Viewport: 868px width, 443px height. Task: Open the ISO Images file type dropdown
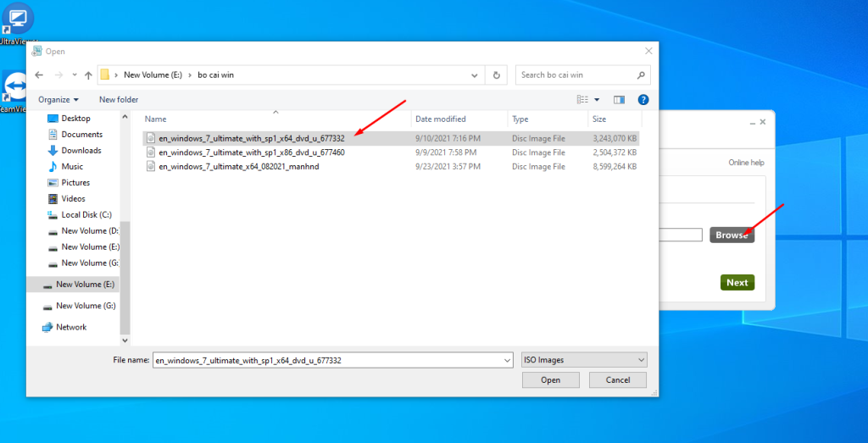click(x=584, y=360)
